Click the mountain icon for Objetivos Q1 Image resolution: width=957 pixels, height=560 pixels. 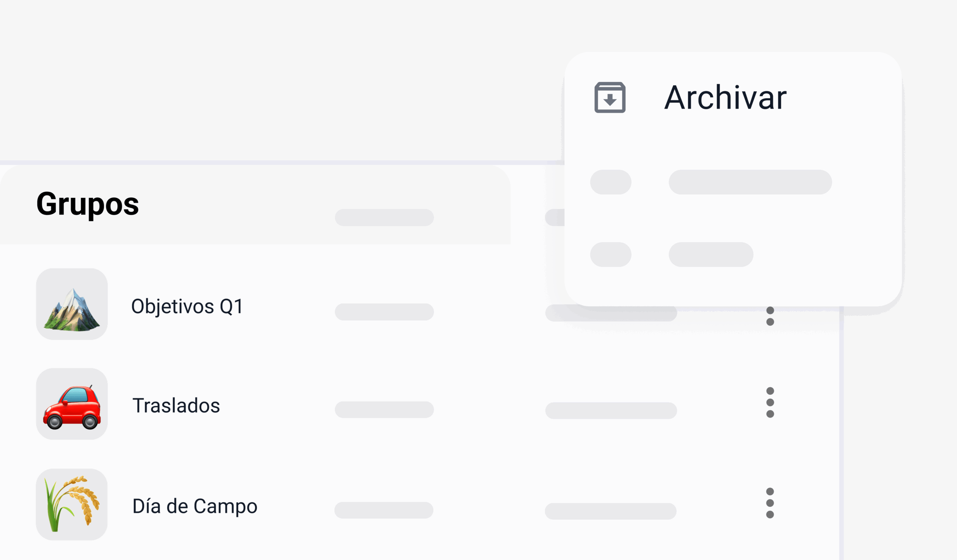click(x=72, y=304)
